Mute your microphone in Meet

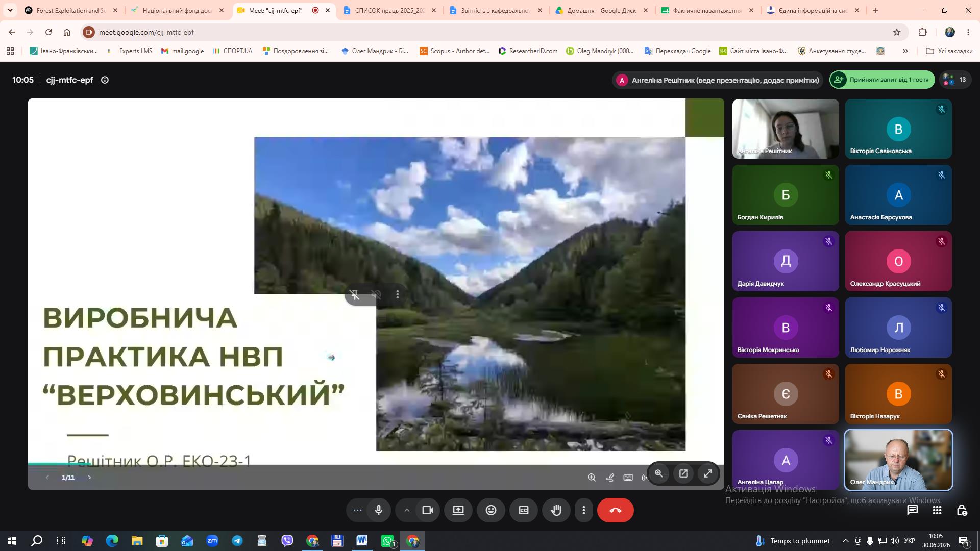coord(378,510)
